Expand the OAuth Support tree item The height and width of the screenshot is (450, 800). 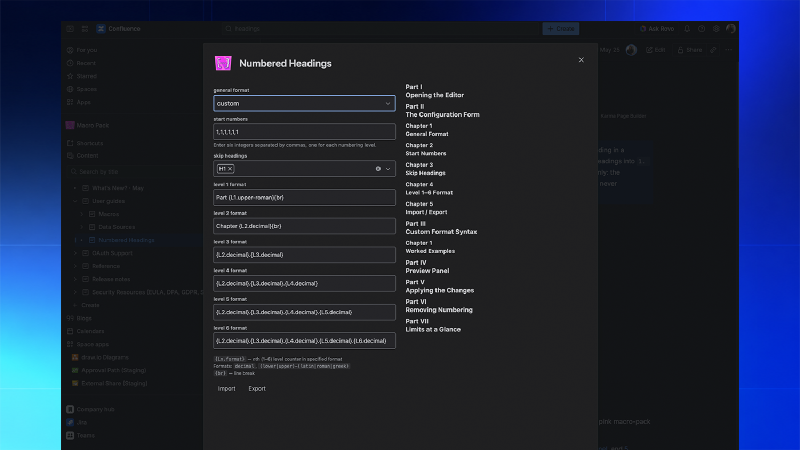[x=76, y=253]
